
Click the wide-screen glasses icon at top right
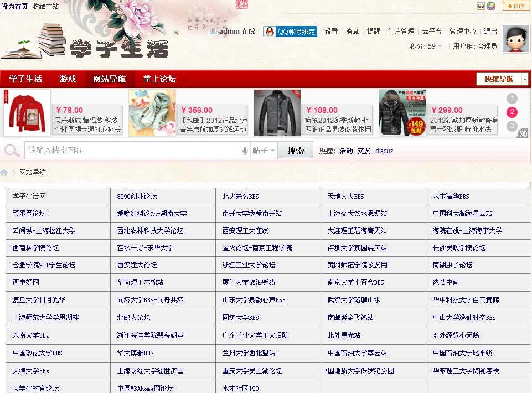481,6
